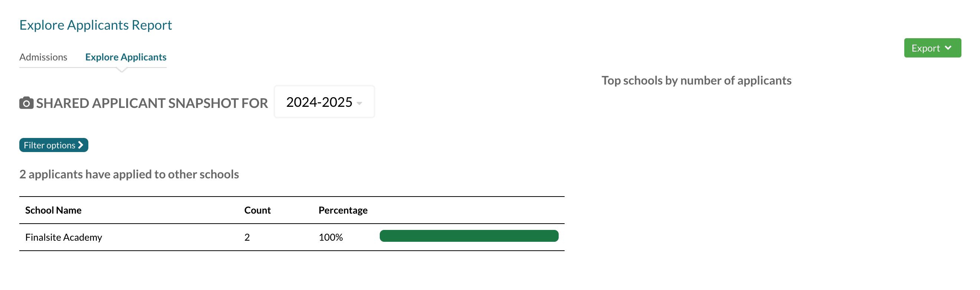Screen dimensions: 980x290
Task: Open the Export dropdown menu
Action: 932,48
